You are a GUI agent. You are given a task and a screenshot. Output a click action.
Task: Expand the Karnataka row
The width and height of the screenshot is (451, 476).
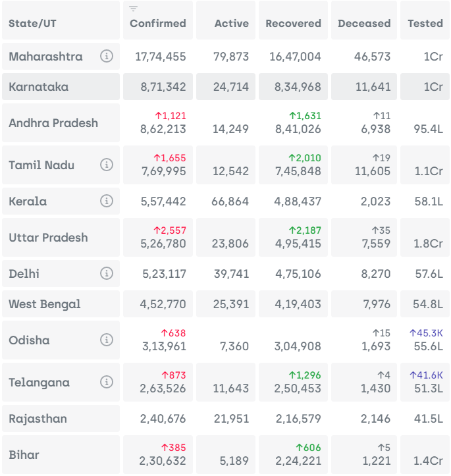click(x=39, y=87)
